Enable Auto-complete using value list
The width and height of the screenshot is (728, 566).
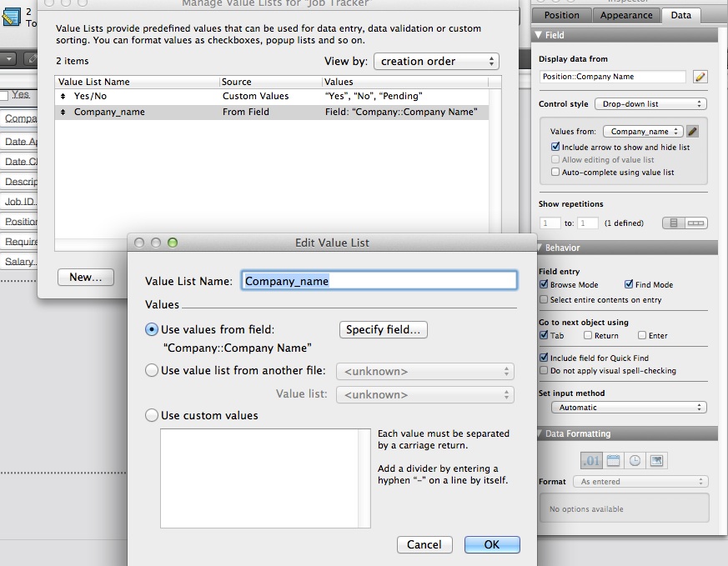pos(555,173)
